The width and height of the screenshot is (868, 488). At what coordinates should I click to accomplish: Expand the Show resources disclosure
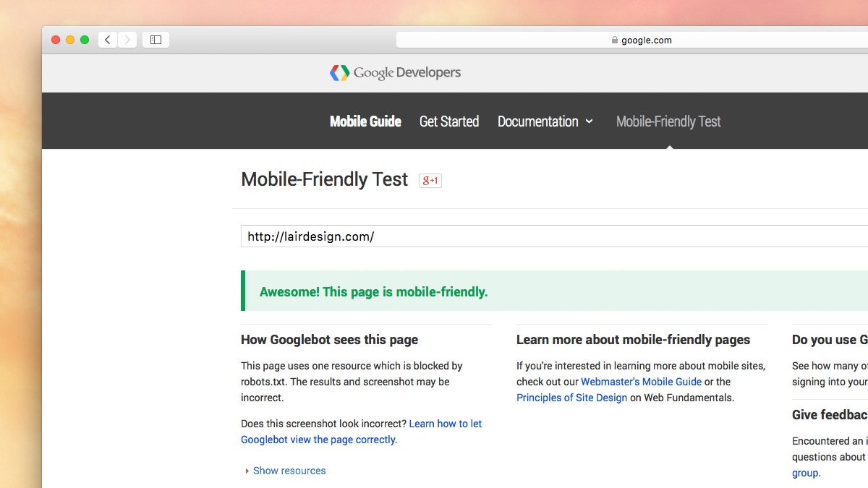point(286,471)
